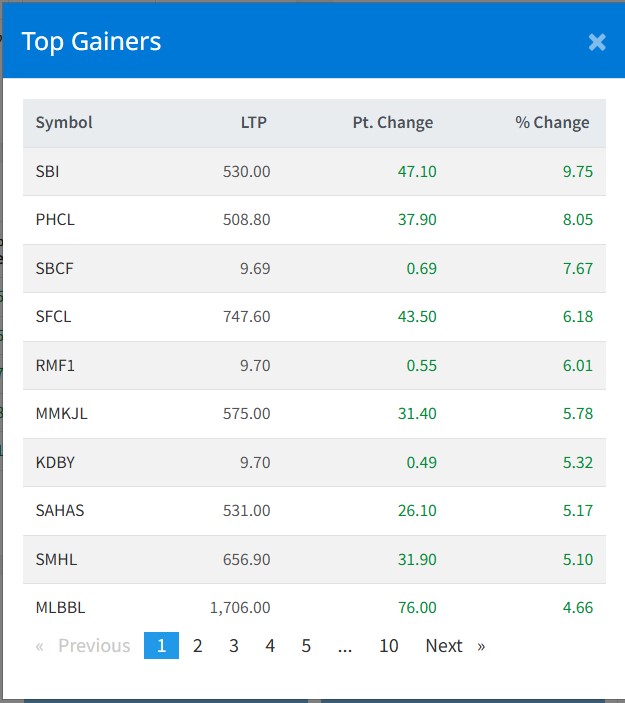Viewport: 625px width, 703px height.
Task: Select the SBI symbol row
Action: [47, 171]
